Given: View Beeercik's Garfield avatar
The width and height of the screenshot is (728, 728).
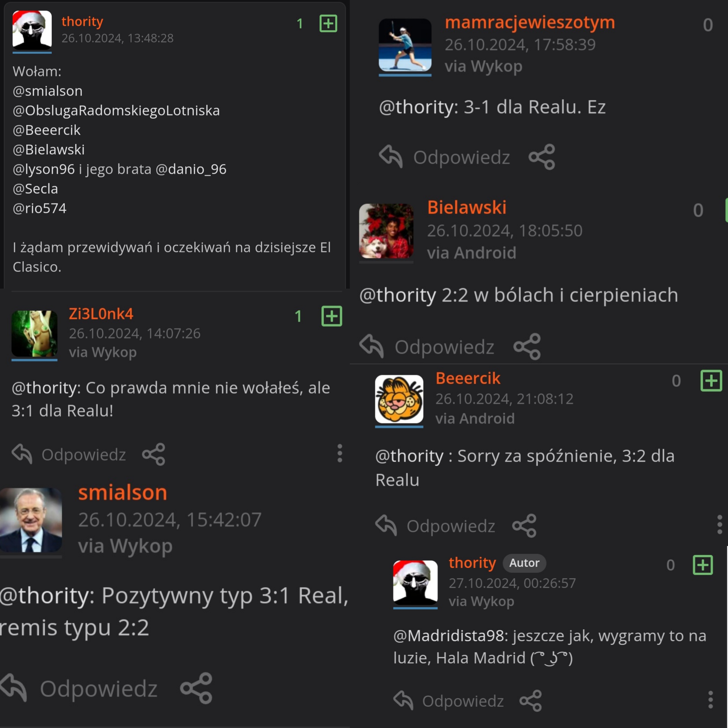Looking at the screenshot, I should [399, 399].
